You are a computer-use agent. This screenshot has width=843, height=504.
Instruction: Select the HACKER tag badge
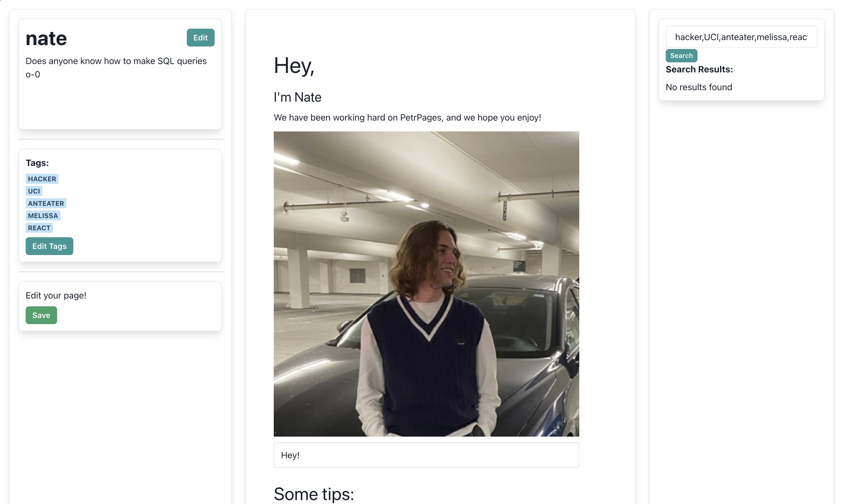coord(42,179)
